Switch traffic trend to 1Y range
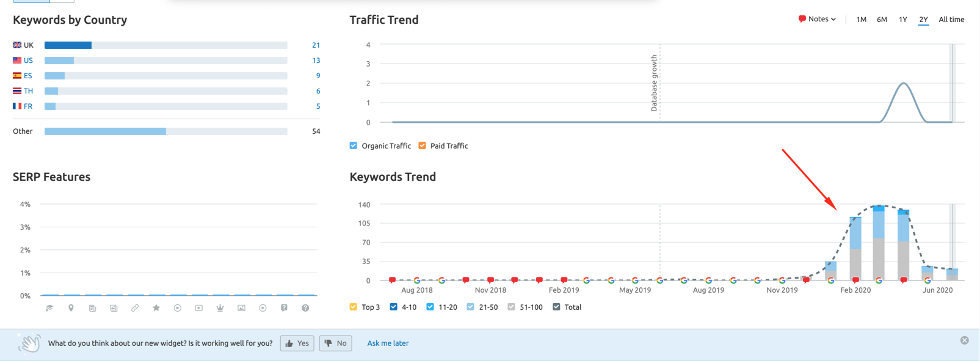The image size is (980, 363). pyautogui.click(x=902, y=20)
